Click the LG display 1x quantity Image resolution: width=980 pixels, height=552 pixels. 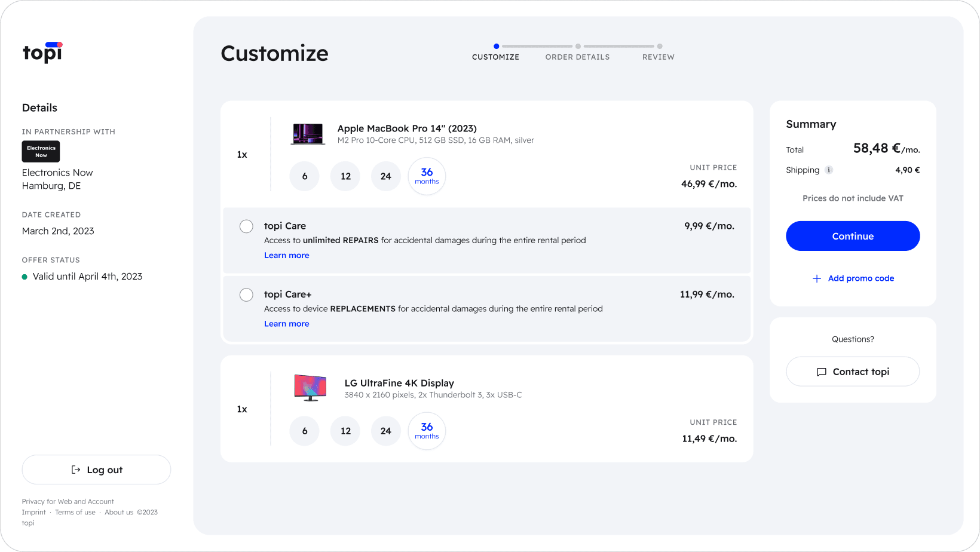click(x=242, y=409)
